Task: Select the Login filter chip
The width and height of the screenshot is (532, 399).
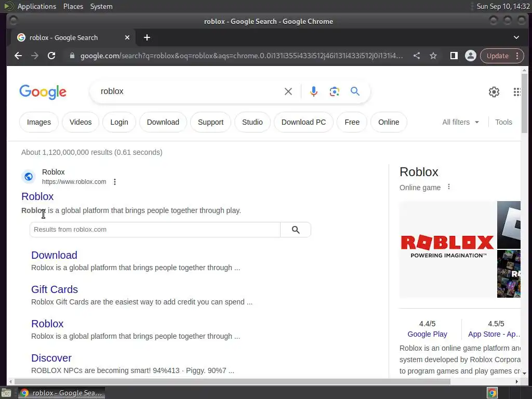Action: (x=119, y=122)
